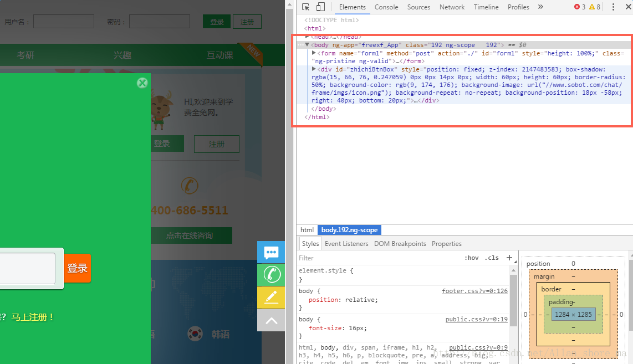
Task: Select html in the breadcrumb
Action: (x=307, y=230)
